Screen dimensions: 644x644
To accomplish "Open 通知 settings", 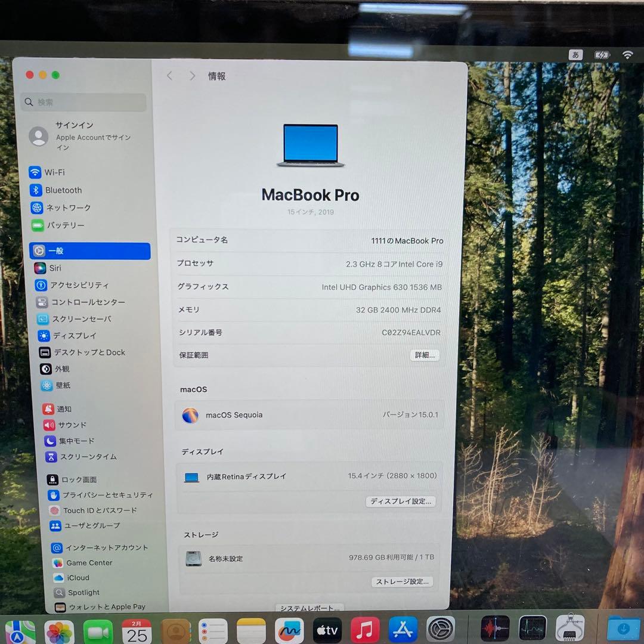I will (57, 409).
